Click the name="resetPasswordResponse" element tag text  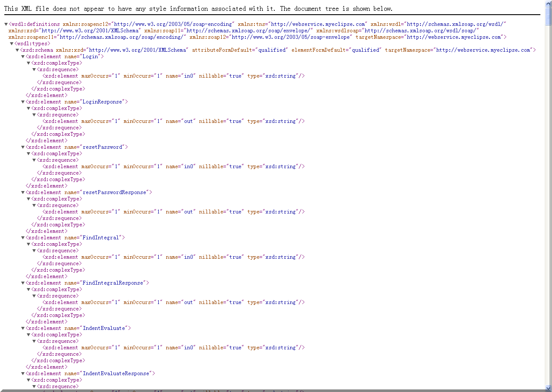click(89, 192)
